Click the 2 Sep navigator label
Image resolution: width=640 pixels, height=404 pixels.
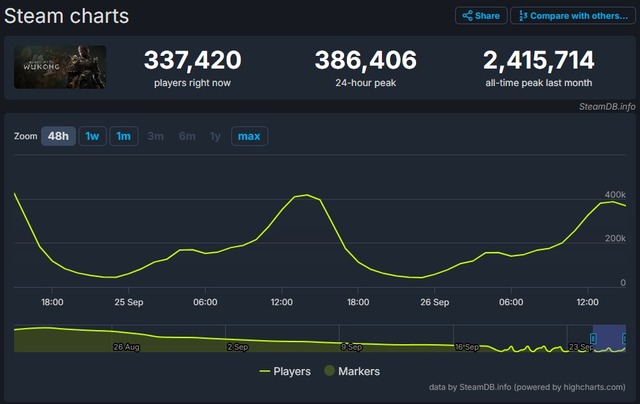tap(238, 347)
